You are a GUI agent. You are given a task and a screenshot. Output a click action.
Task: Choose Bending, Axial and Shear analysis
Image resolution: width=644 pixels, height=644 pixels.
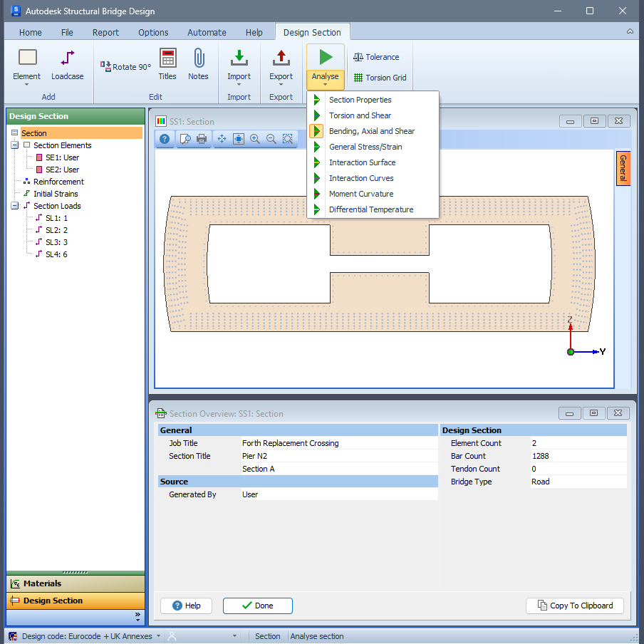(x=373, y=131)
